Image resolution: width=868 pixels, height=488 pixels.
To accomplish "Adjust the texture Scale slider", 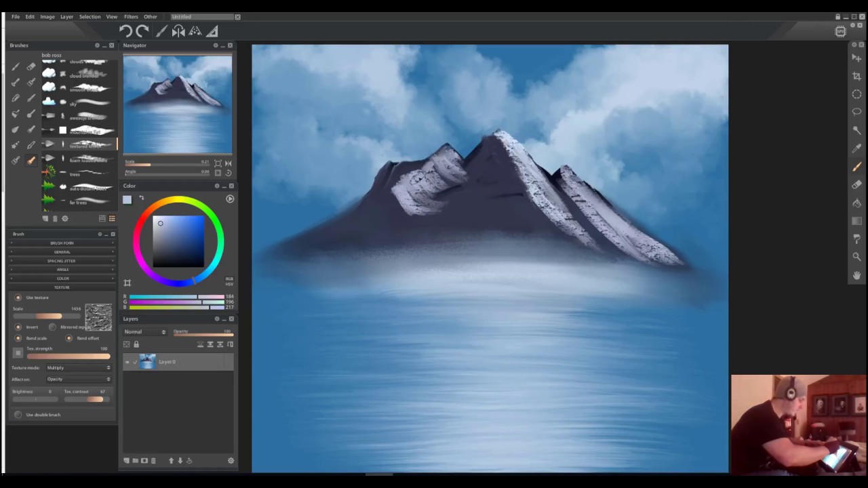I will pyautogui.click(x=47, y=317).
